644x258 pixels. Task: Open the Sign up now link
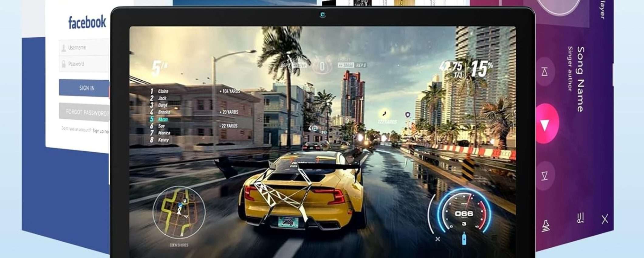(x=101, y=131)
